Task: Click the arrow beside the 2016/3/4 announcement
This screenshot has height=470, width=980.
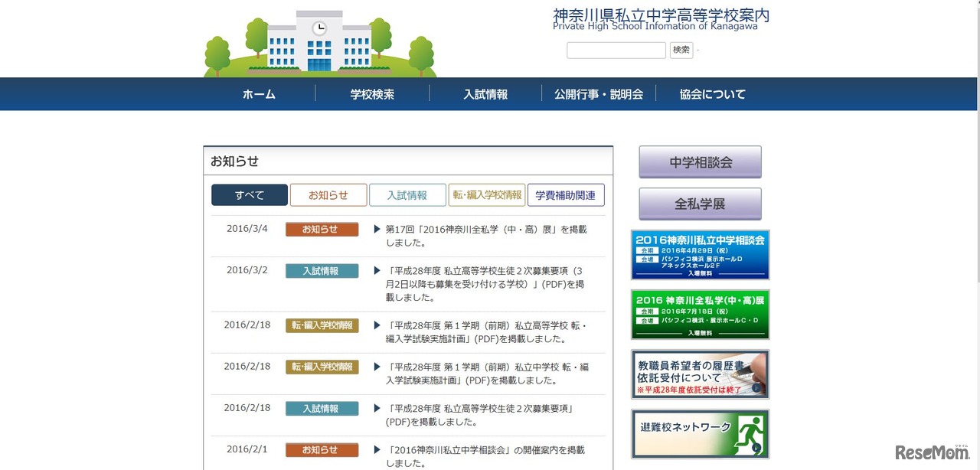Action: pyautogui.click(x=377, y=228)
